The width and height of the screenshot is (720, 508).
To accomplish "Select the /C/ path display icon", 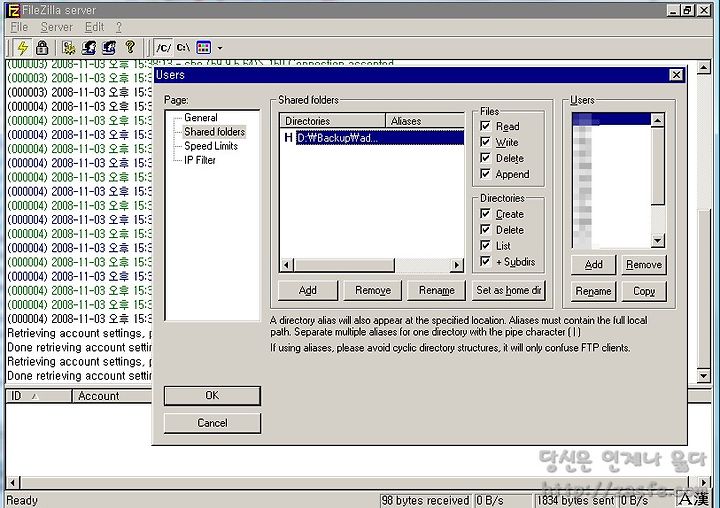I will point(163,47).
